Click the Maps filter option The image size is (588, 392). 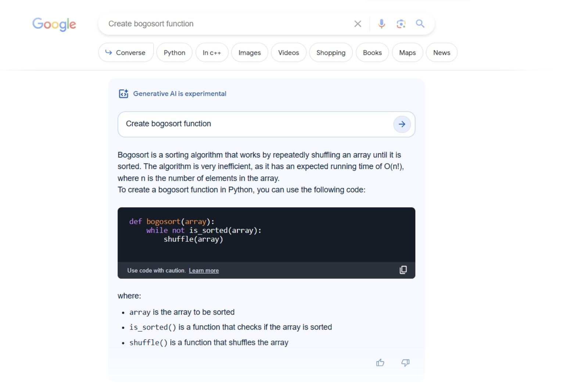(x=407, y=53)
